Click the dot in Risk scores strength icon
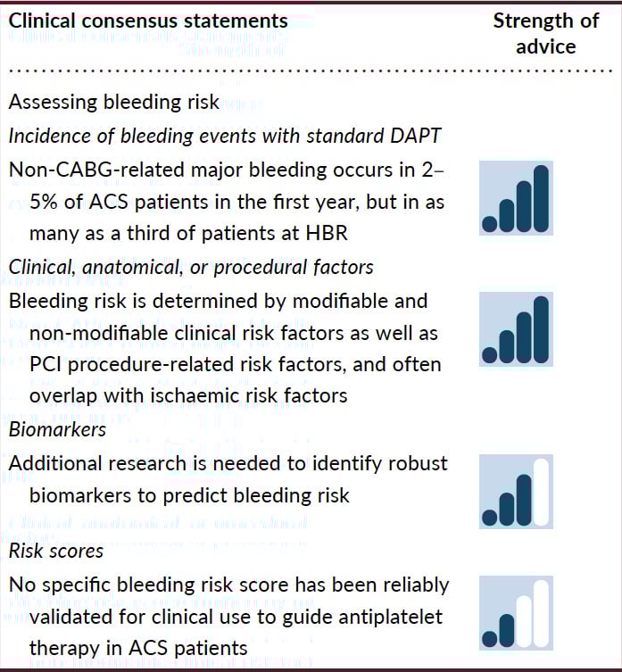 (489, 637)
